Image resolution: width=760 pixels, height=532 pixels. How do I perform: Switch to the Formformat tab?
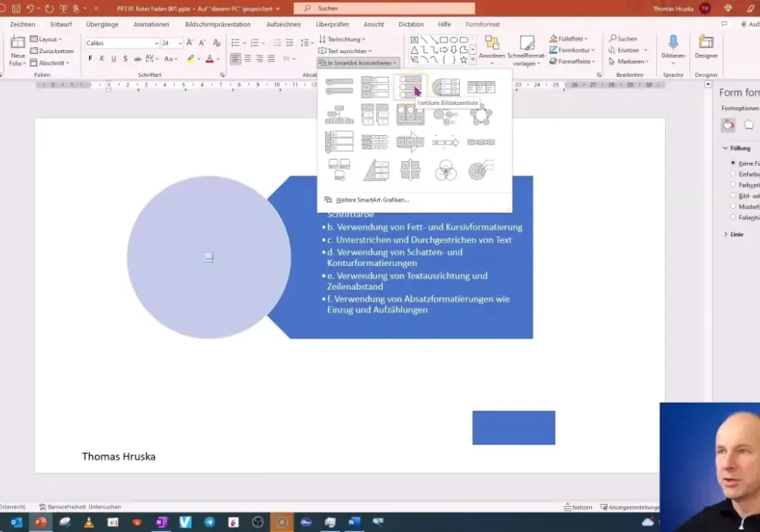point(483,24)
